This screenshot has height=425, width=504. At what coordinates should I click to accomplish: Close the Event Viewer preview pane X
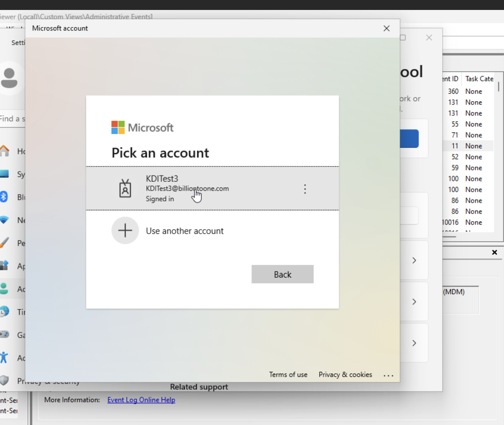pyautogui.click(x=494, y=252)
